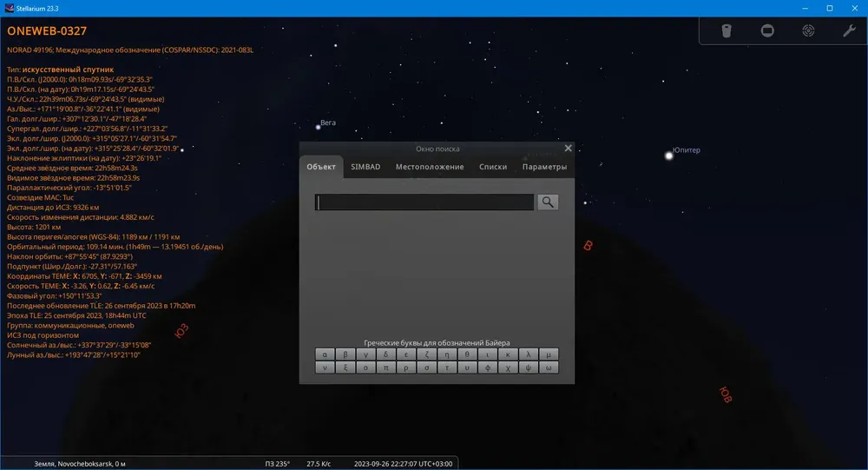The width and height of the screenshot is (868, 470).
Task: Insert Greek letter lambda
Action: 528,354
